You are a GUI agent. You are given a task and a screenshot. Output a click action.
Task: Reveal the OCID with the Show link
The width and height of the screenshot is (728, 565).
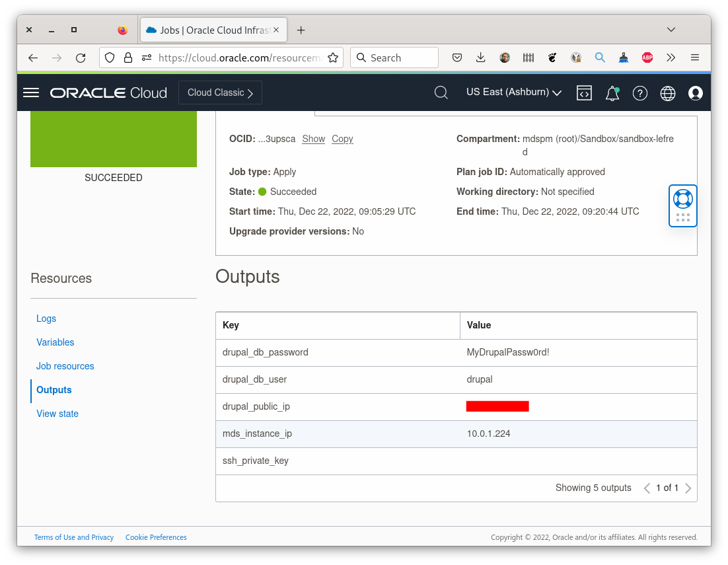pyautogui.click(x=313, y=139)
